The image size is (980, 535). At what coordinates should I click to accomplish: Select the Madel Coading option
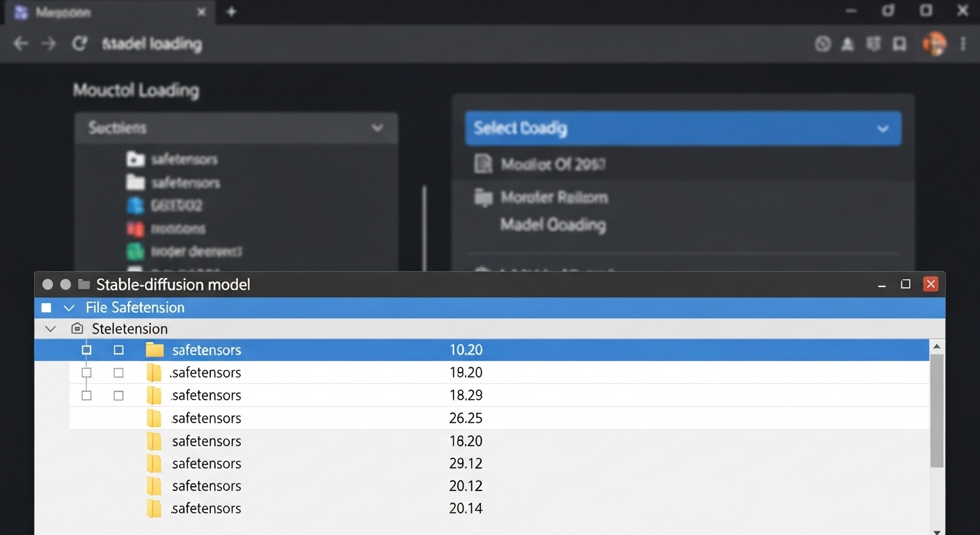[x=553, y=225]
